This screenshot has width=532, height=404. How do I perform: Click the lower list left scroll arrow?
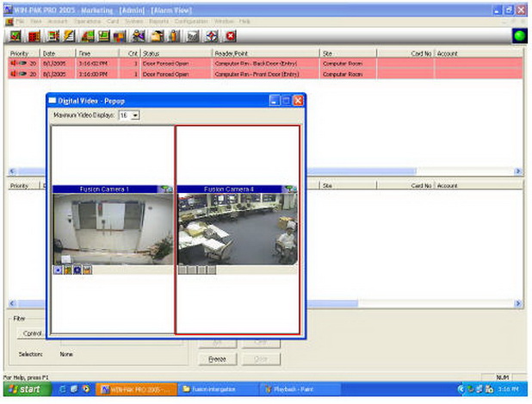click(x=12, y=303)
